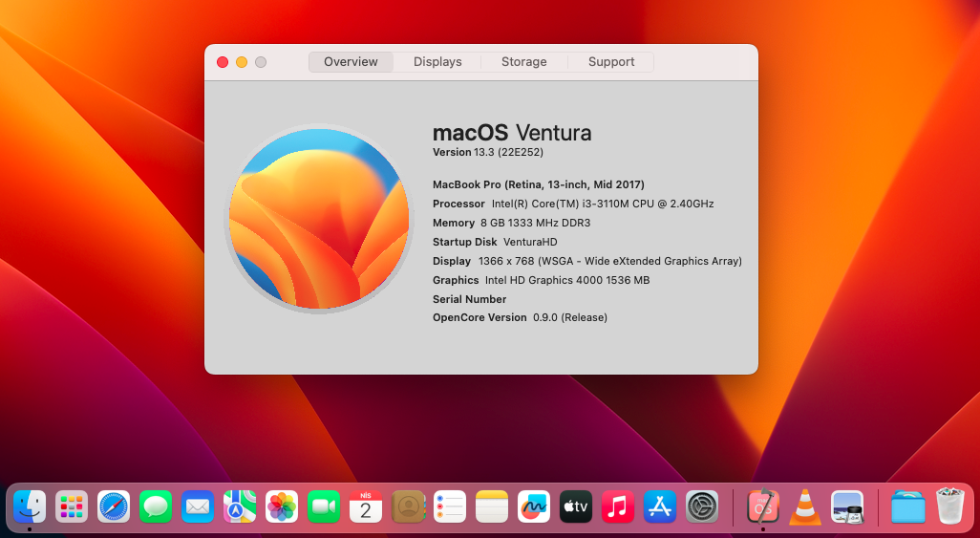The image size is (980, 538).
Task: Click the macOS Ventura logo image
Action: pos(319,219)
